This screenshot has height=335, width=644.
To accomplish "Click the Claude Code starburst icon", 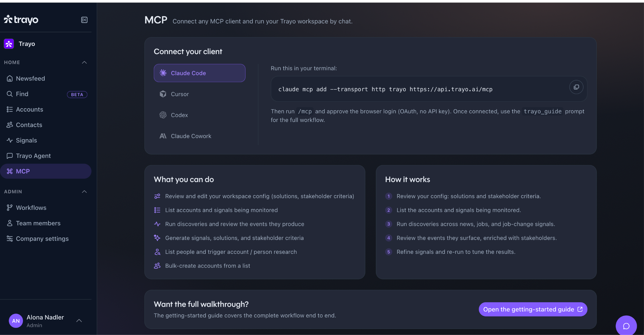I will [x=163, y=73].
